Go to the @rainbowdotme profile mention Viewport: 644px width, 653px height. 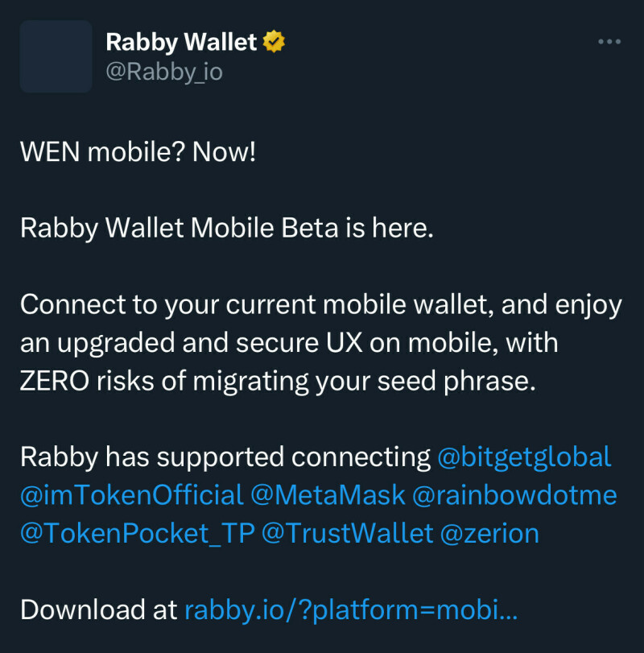click(x=514, y=494)
